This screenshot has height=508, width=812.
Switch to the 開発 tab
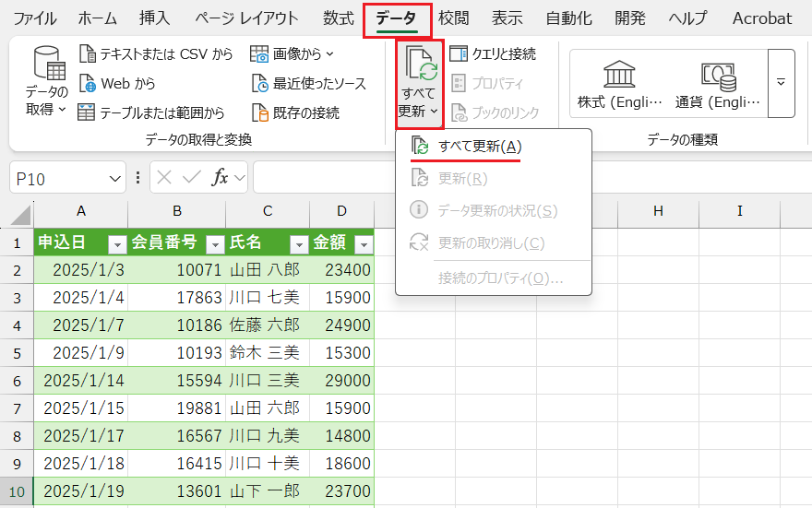pos(629,18)
